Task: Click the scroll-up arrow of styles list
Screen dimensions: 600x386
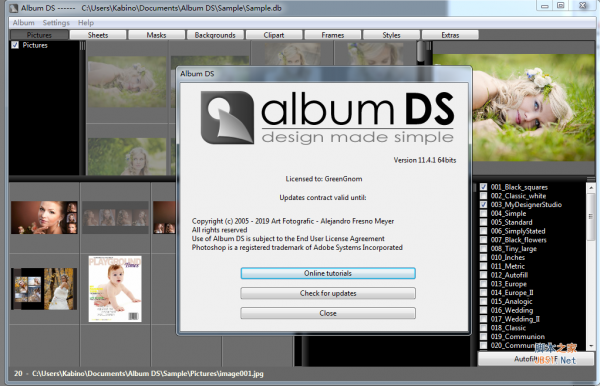Action: coord(591,187)
